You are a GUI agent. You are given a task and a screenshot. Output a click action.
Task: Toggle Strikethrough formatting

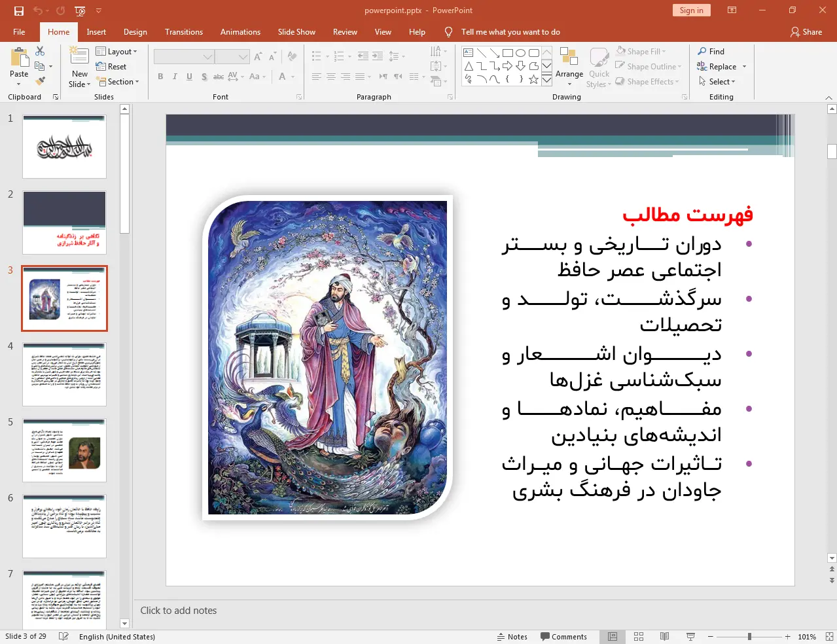(219, 77)
